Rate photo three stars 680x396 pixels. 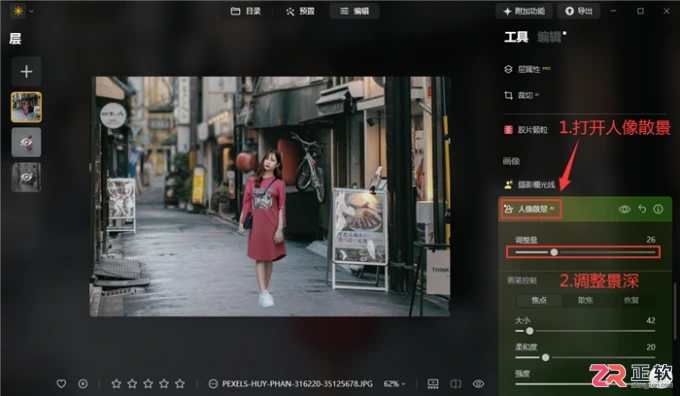coord(148,384)
